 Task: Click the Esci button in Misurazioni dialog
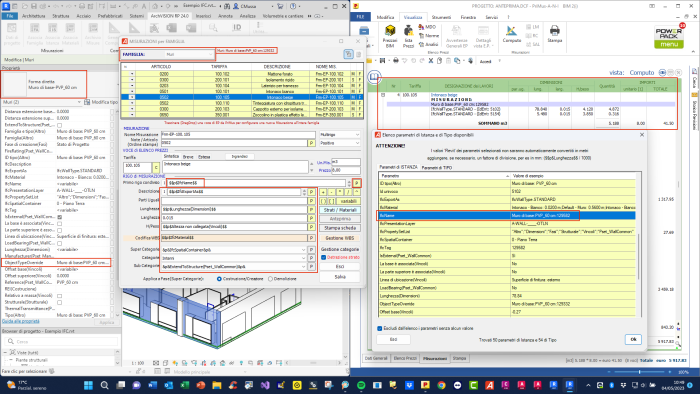pos(340,266)
